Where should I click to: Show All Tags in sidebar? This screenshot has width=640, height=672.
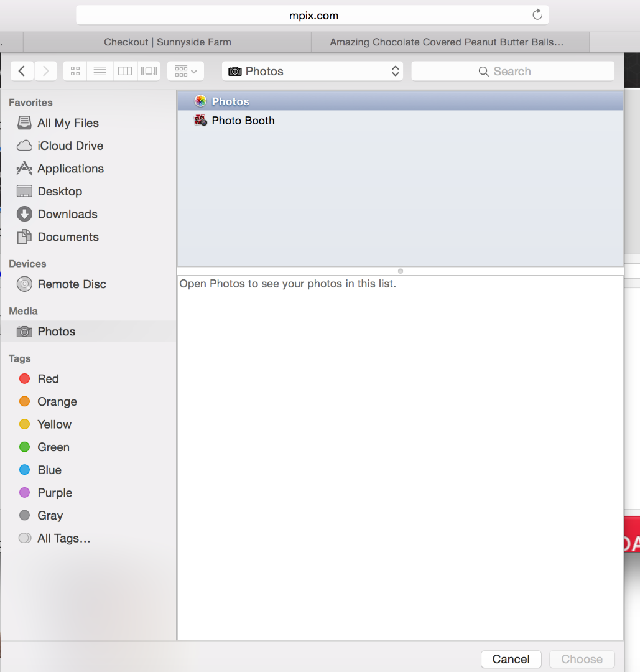[x=88, y=538]
